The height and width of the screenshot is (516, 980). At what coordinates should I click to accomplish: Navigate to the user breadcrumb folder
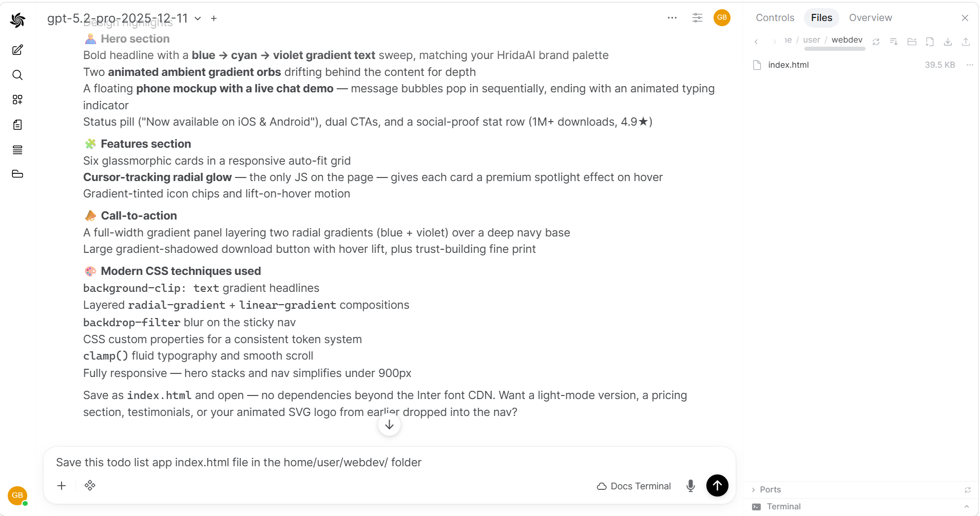coord(811,39)
